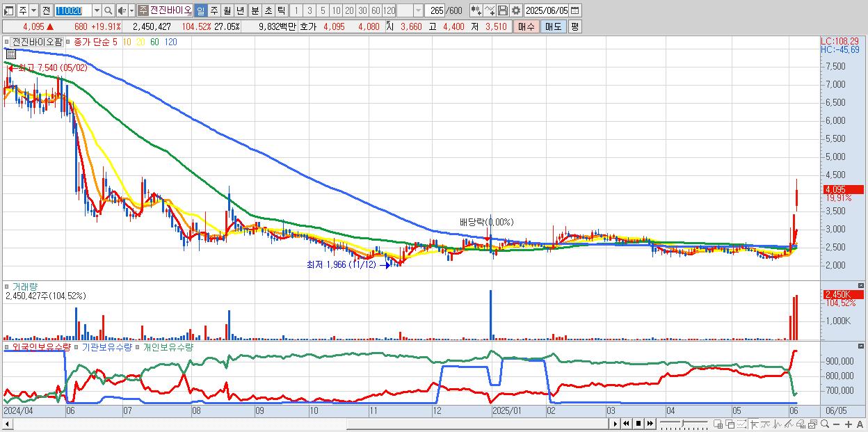Open the 주 market type dropdown arrow
868x432 pixels.
pos(32,10)
